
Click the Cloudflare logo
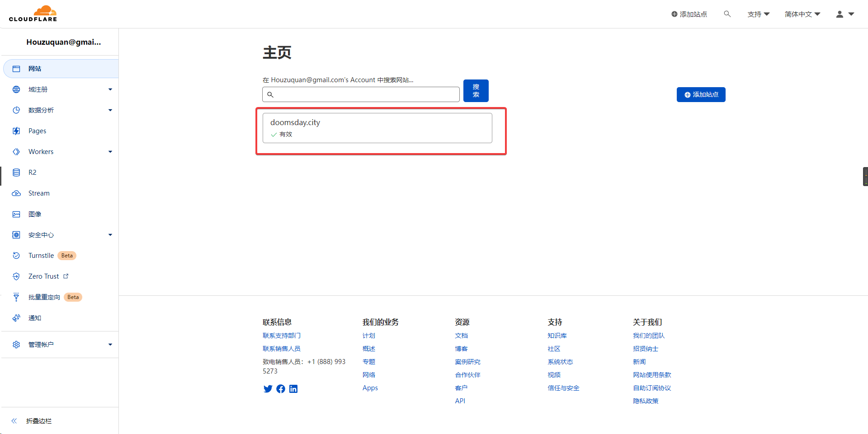(33, 14)
